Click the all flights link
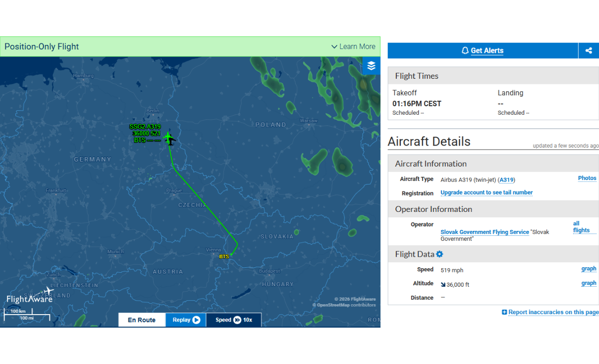 point(581,227)
